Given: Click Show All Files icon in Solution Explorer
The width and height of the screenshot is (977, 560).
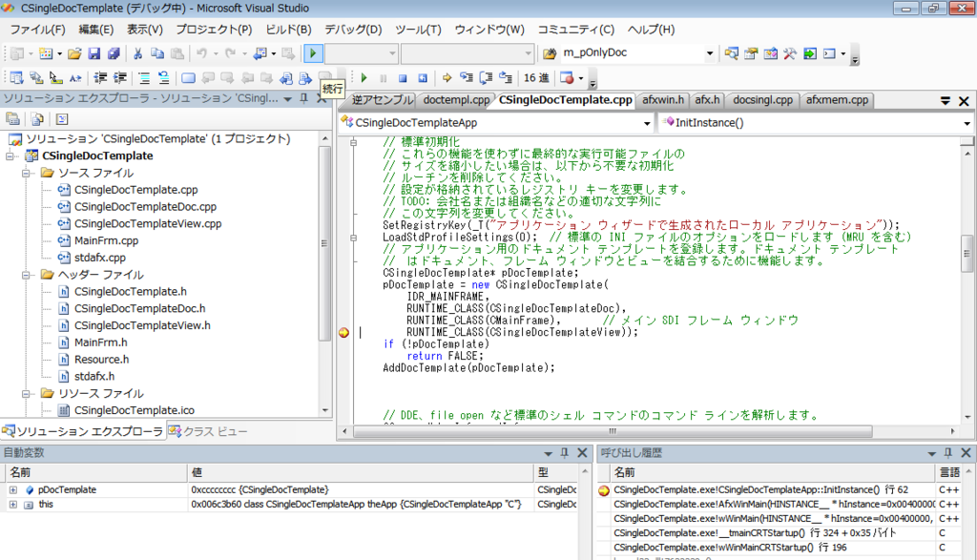Looking at the screenshot, I should coord(37,119).
